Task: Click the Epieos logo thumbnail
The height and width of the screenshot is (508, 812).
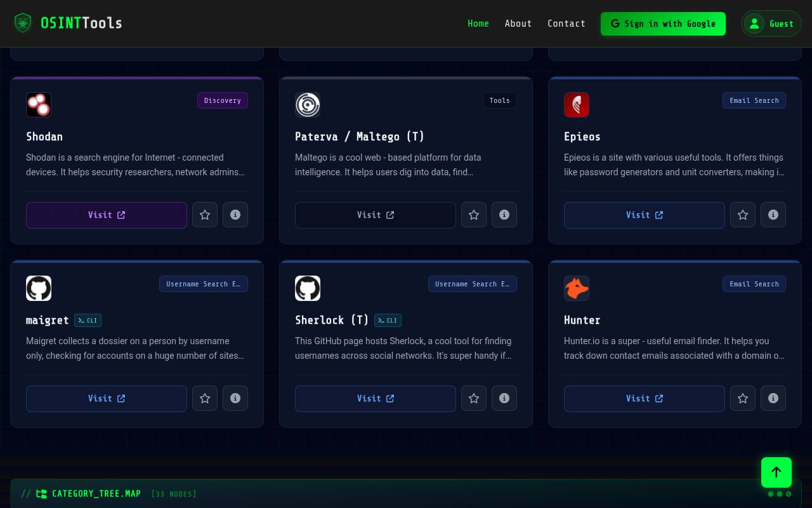Action: coord(577,105)
